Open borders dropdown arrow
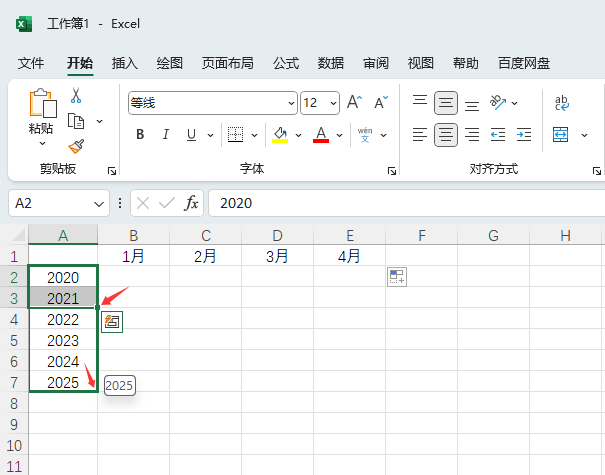 click(254, 135)
